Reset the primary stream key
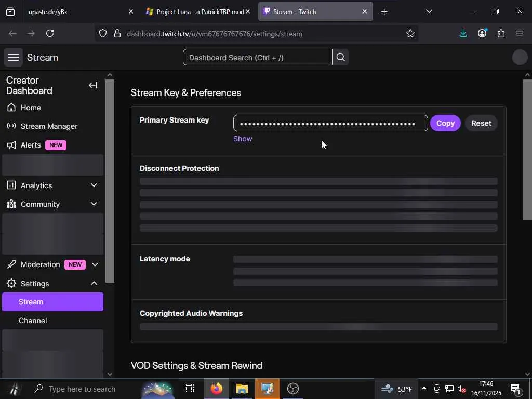The width and height of the screenshot is (532, 399). [x=481, y=123]
